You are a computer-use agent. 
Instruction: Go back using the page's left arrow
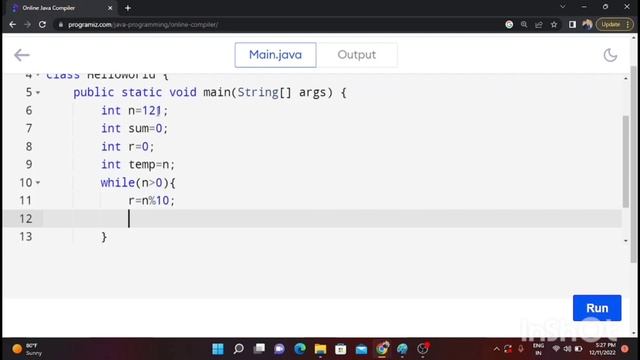pyautogui.click(x=22, y=55)
